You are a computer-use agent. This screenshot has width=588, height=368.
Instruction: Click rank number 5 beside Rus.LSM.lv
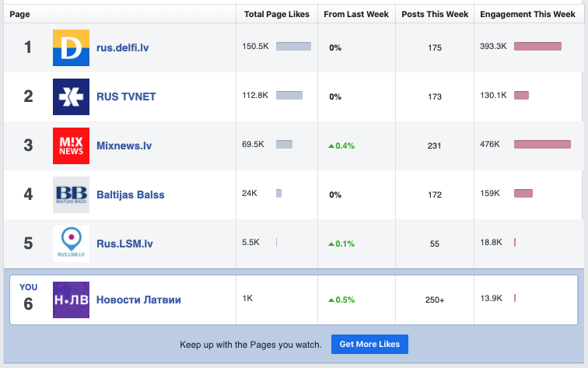(28, 243)
